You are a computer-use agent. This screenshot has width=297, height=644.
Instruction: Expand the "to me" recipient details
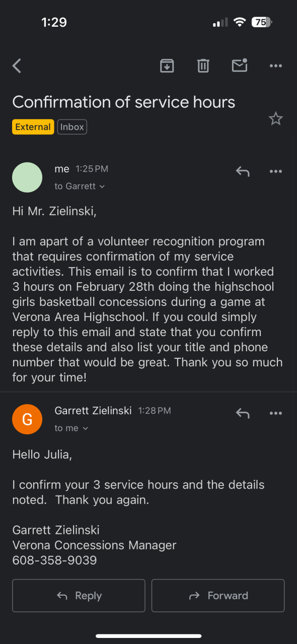click(71, 428)
